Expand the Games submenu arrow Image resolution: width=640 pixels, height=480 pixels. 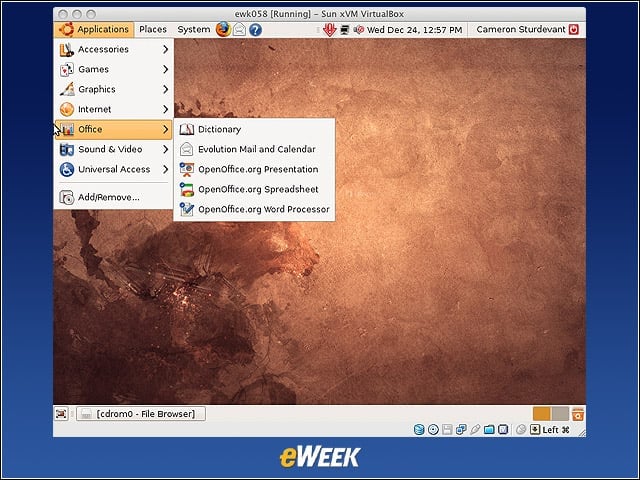coord(165,69)
